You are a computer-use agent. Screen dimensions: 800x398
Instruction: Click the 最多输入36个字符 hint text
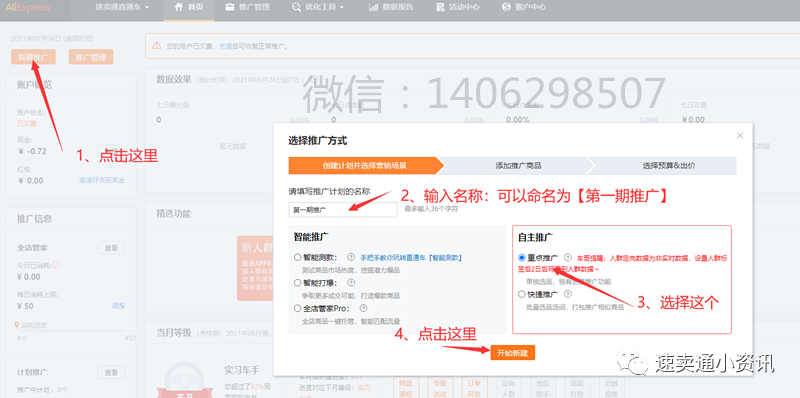click(431, 209)
